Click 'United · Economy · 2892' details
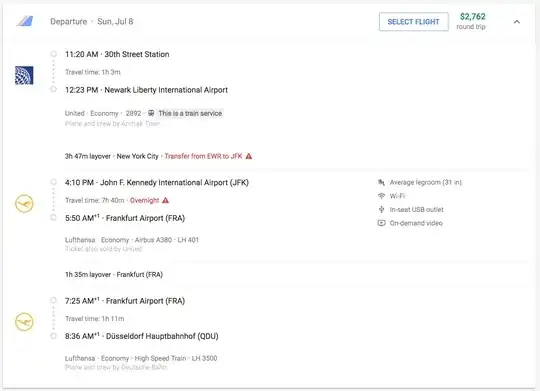540x391 pixels. point(103,113)
